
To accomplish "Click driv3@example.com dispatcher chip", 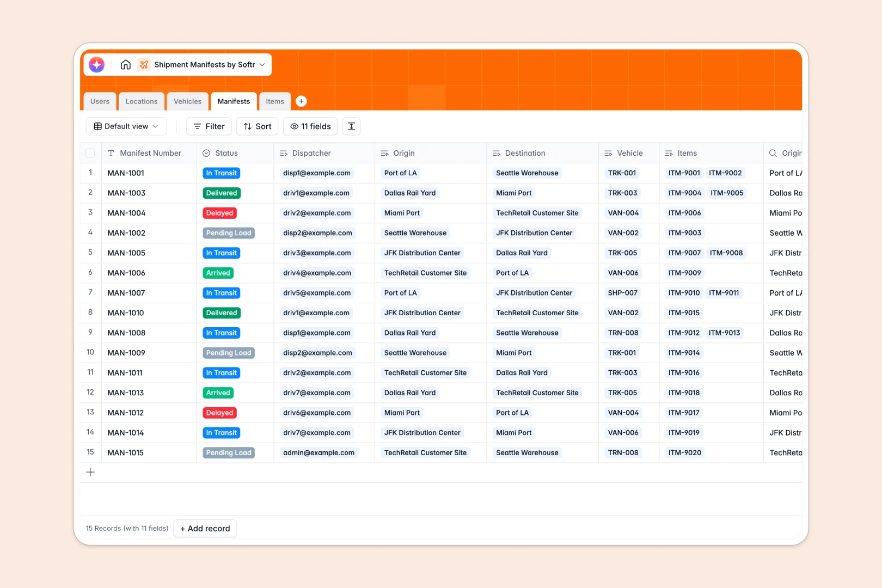I will pos(317,253).
